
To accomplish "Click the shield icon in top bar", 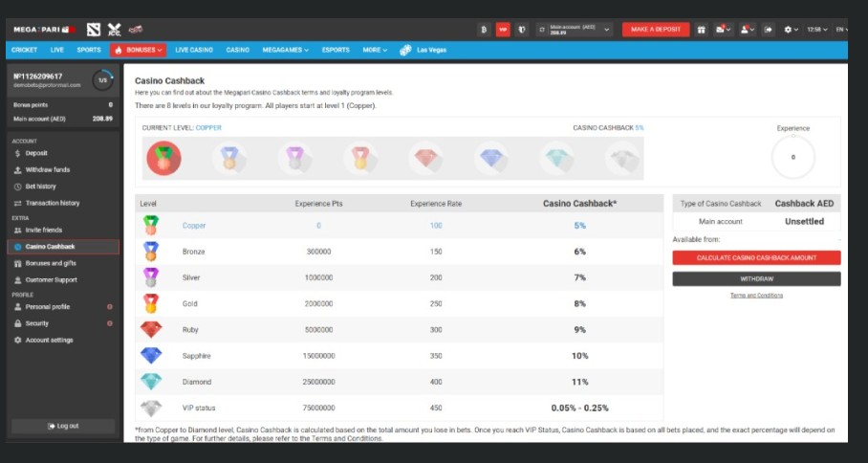I will pos(521,30).
